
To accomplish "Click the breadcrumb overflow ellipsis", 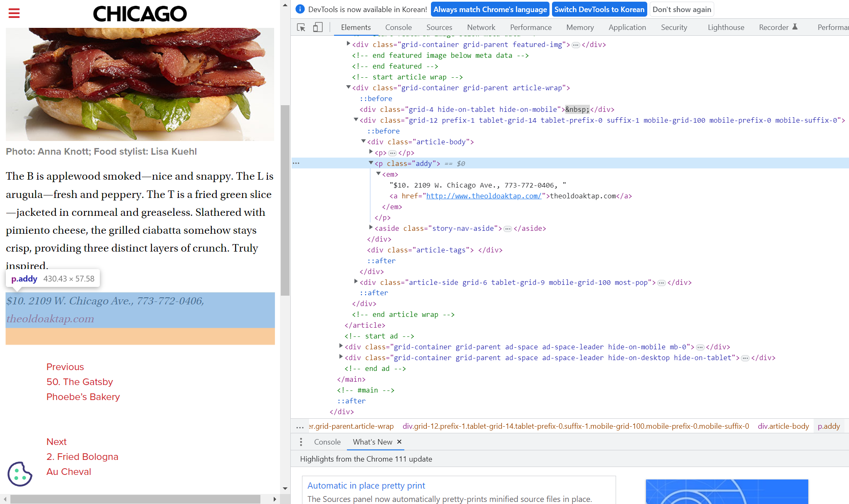I will [300, 426].
